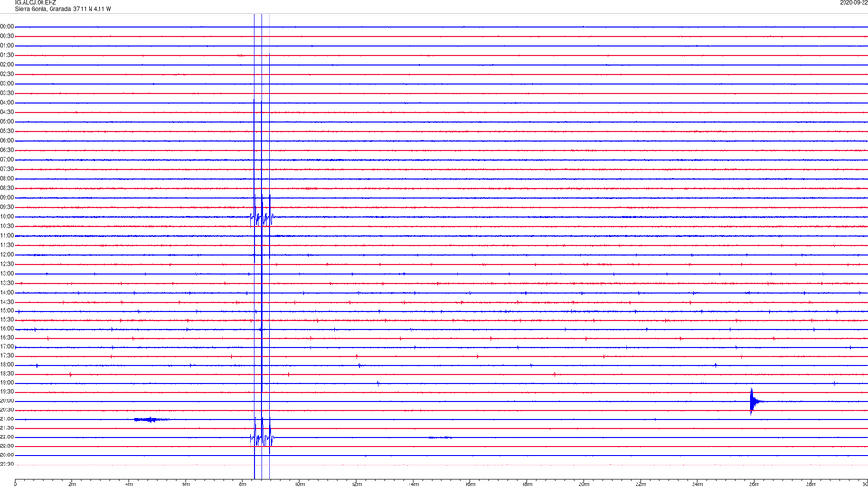The width and height of the screenshot is (868, 488).
Task: Select the 02:00 time row label
Action: pos(6,65)
